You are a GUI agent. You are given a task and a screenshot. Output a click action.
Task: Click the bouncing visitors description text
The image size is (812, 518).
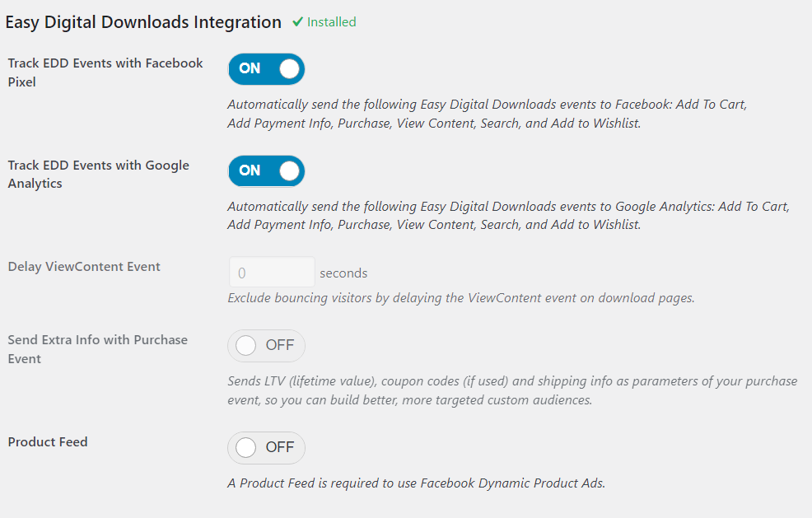(x=460, y=298)
